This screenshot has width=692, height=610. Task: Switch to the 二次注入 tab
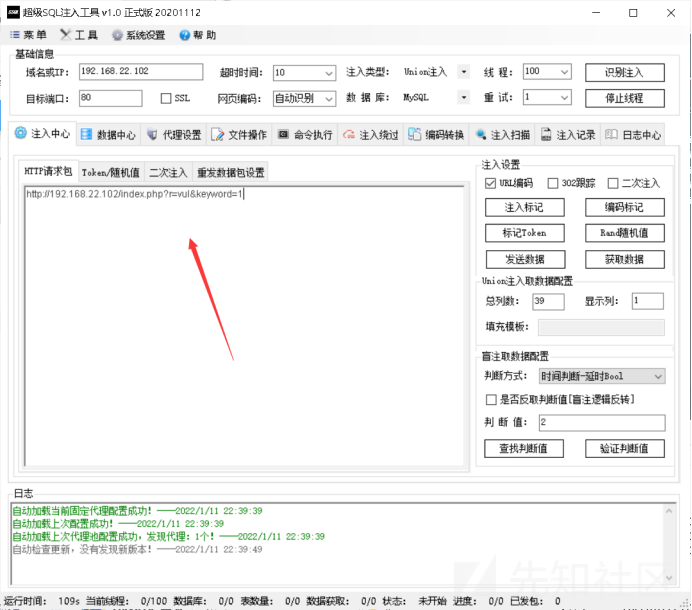pyautogui.click(x=168, y=172)
